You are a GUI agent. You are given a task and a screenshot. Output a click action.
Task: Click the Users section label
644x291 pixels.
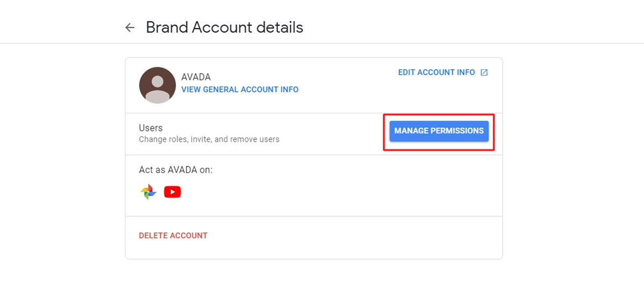pos(151,128)
